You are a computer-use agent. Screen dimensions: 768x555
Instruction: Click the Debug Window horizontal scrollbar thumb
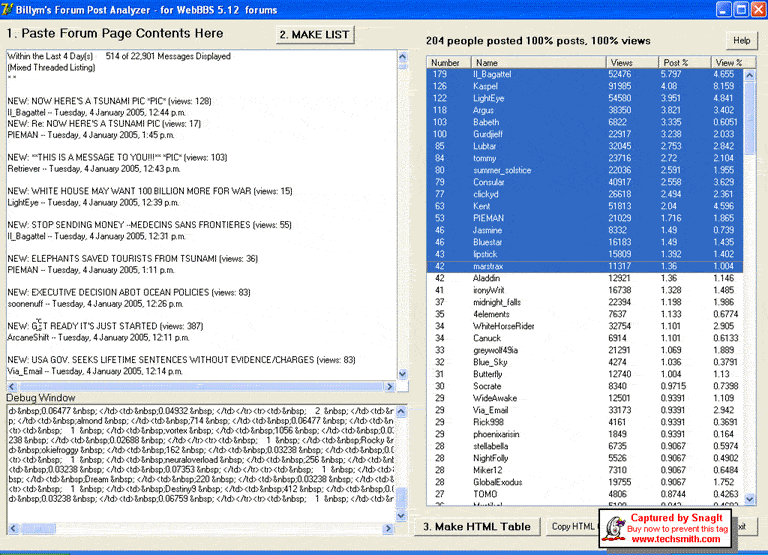[37, 528]
